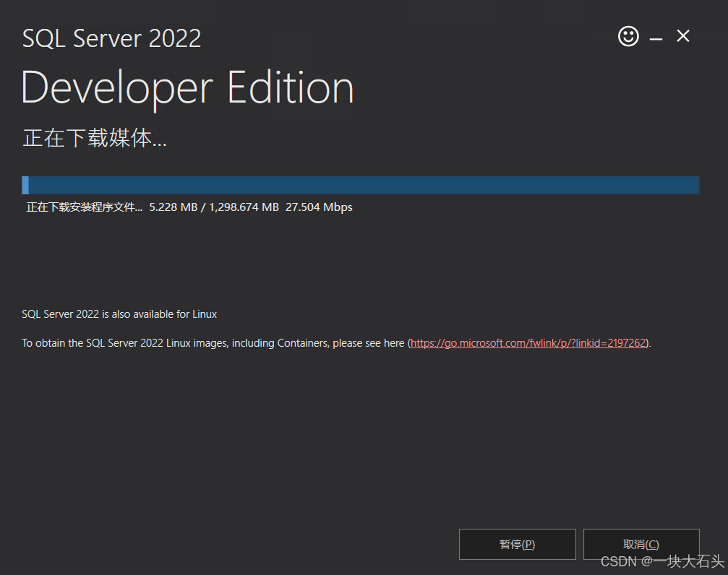728x575 pixels.
Task: Click 'SQL Server 2022 is also available for Linux'
Action: point(119,314)
